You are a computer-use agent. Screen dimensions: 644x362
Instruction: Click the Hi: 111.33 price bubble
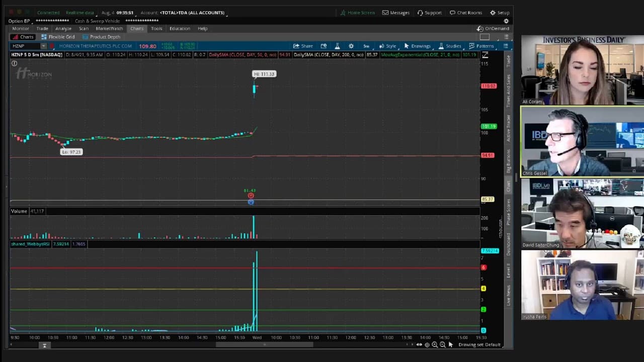coord(264,74)
